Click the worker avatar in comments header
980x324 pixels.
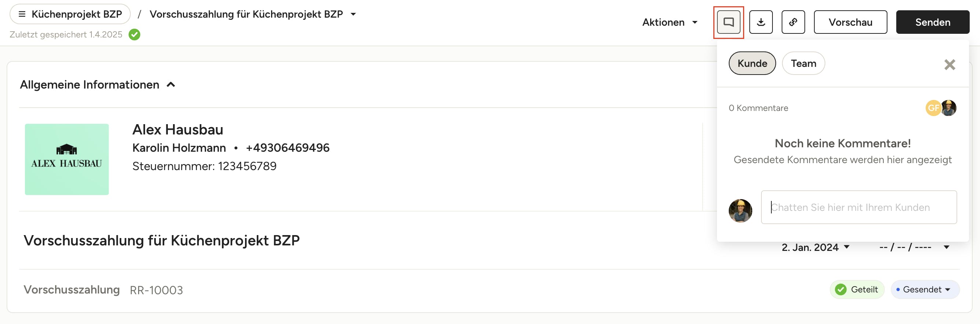(x=949, y=108)
